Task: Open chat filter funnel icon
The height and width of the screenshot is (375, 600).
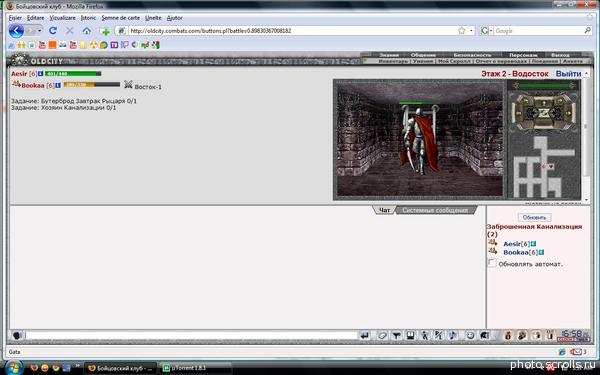Action: coord(396,335)
